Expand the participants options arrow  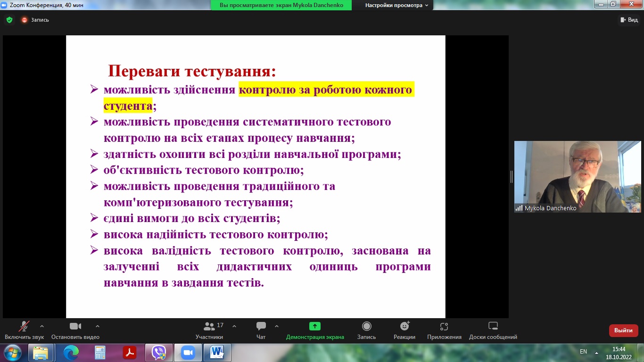(234, 326)
